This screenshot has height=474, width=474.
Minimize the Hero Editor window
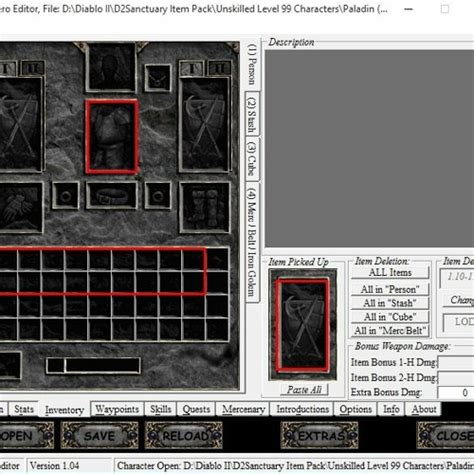click(408, 9)
